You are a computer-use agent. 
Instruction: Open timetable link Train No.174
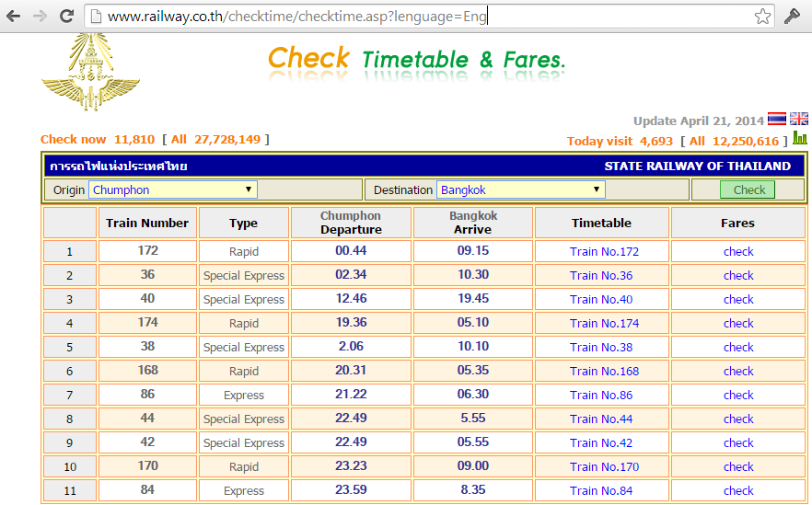(x=604, y=324)
